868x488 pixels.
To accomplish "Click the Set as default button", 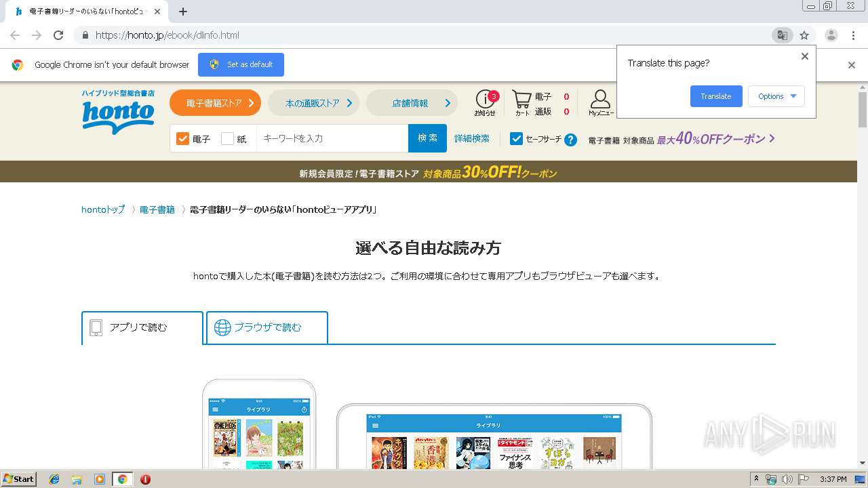I will [x=241, y=64].
